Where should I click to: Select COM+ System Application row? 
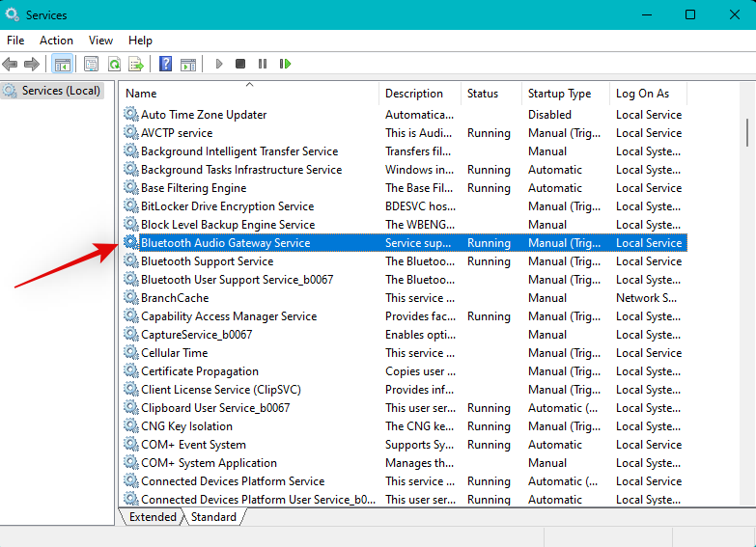click(x=405, y=463)
